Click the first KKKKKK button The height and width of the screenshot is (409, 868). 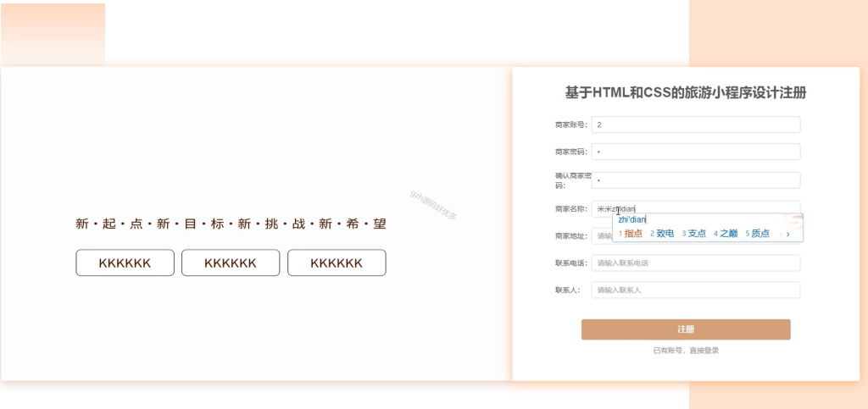tap(125, 263)
